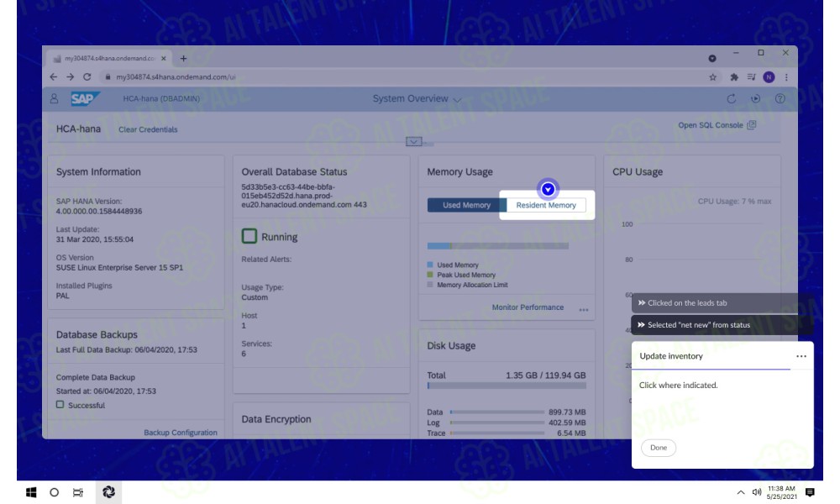Viewport: 840px width, 504px height.
Task: Click the Cortana search circle in taskbar
Action: tap(54, 492)
